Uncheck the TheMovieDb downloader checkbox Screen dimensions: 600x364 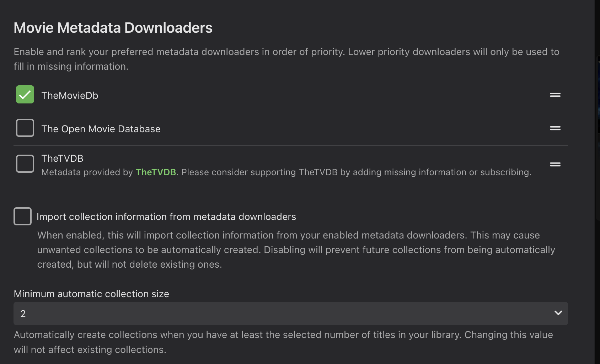coord(25,95)
